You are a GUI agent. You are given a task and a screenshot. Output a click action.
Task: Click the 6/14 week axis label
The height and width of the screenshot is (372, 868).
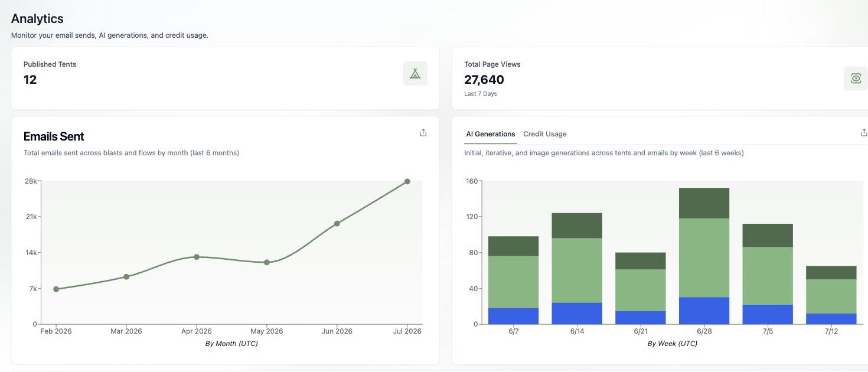point(577,331)
